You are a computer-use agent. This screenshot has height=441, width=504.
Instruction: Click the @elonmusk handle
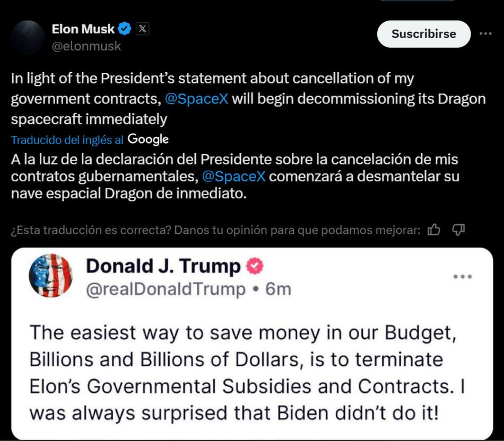pos(86,46)
